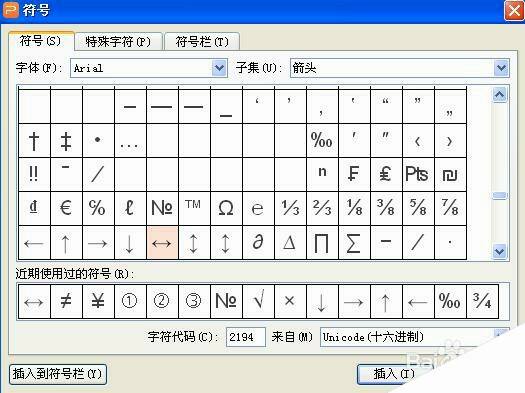Select the highlighted left-right arrow symbol
Screen dimensions: 525x393
click(x=162, y=242)
